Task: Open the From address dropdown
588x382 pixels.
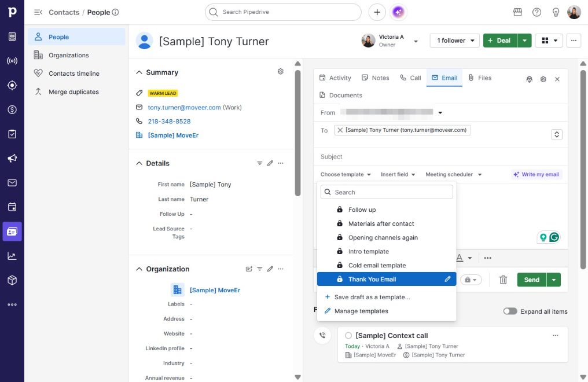Action: click(x=440, y=112)
